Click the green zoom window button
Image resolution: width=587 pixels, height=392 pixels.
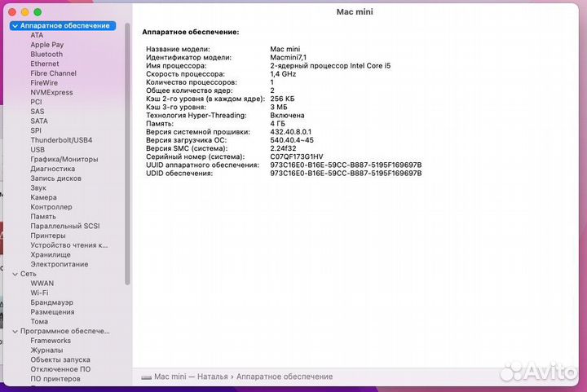[38, 12]
